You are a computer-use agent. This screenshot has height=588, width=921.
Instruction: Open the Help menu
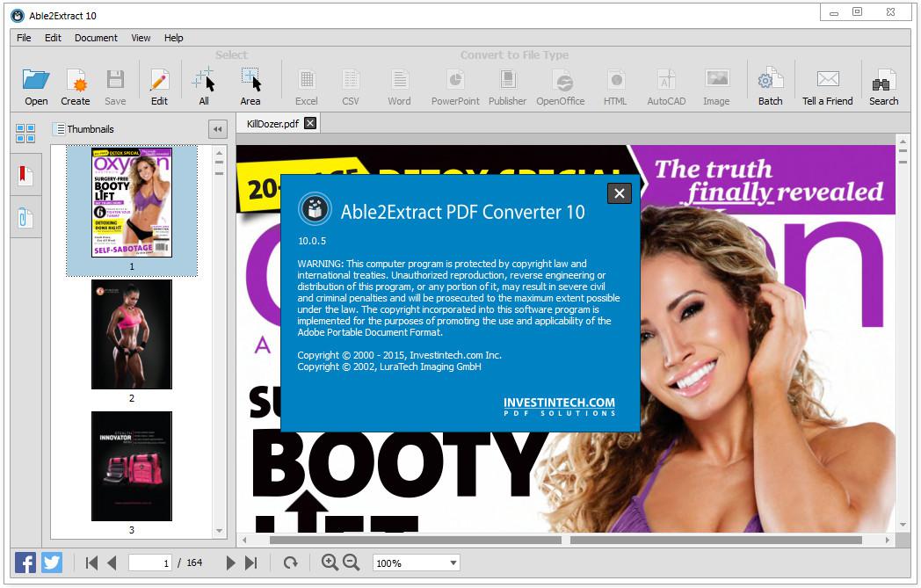point(173,38)
